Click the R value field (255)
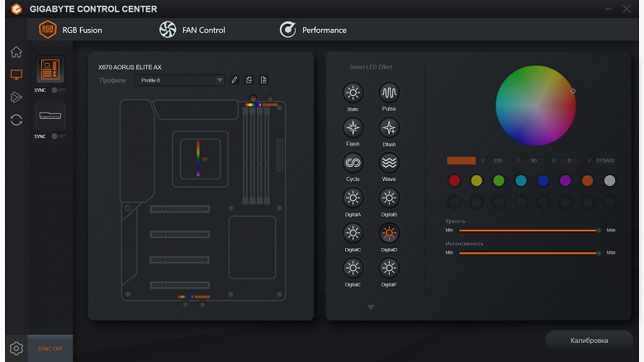644x362 pixels. [x=498, y=160]
